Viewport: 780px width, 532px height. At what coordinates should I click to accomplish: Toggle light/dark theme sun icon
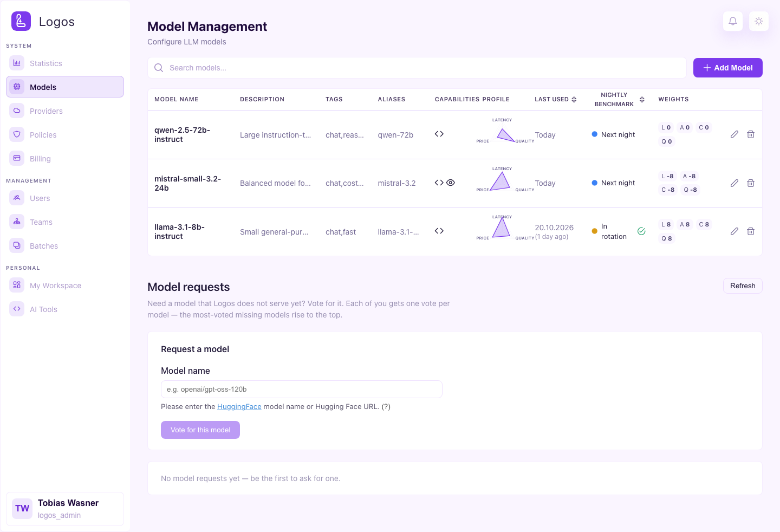tap(759, 21)
